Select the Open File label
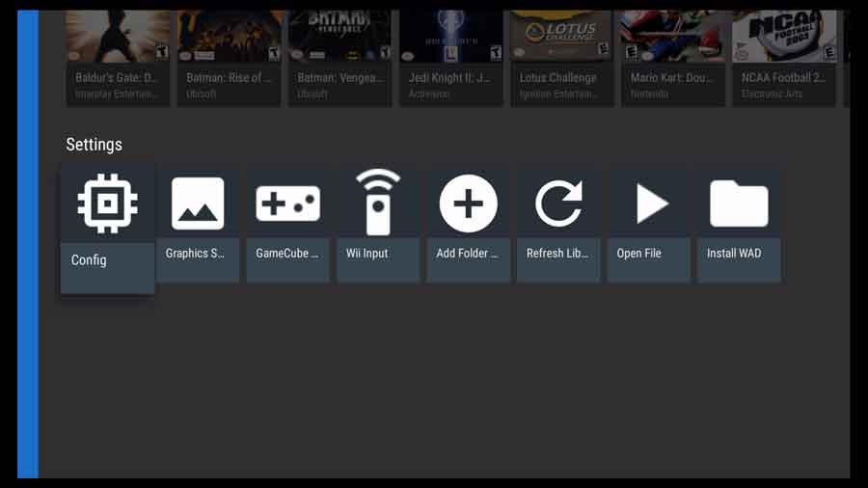 pyautogui.click(x=638, y=254)
